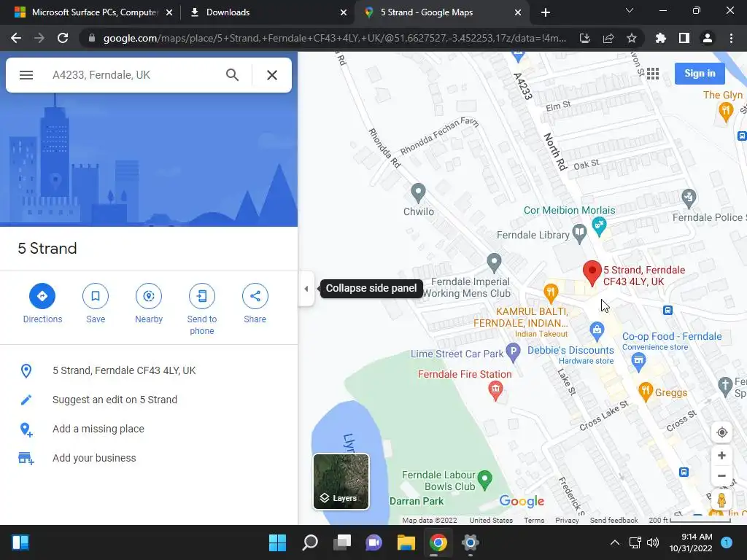The image size is (747, 560).
Task: Select KAMRUL BALTI restaurant marker
Action: coord(551,293)
